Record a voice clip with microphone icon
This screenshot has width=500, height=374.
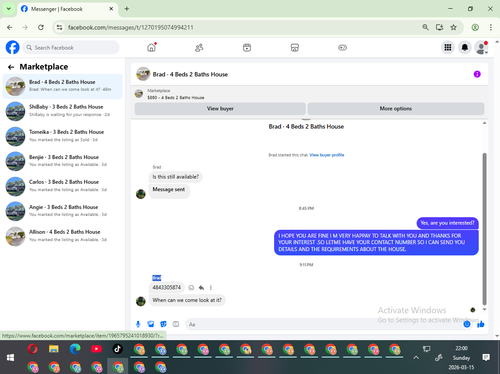138,324
